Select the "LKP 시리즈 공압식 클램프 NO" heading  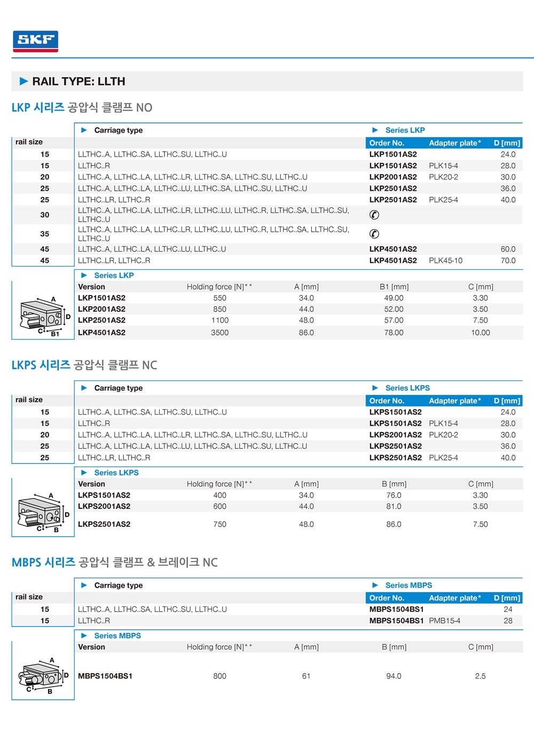click(x=82, y=107)
